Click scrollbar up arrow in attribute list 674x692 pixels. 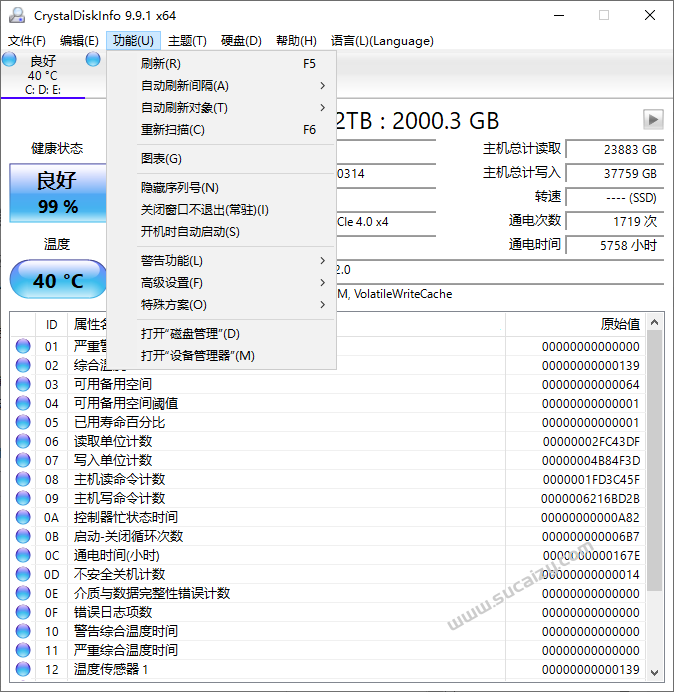[x=655, y=323]
